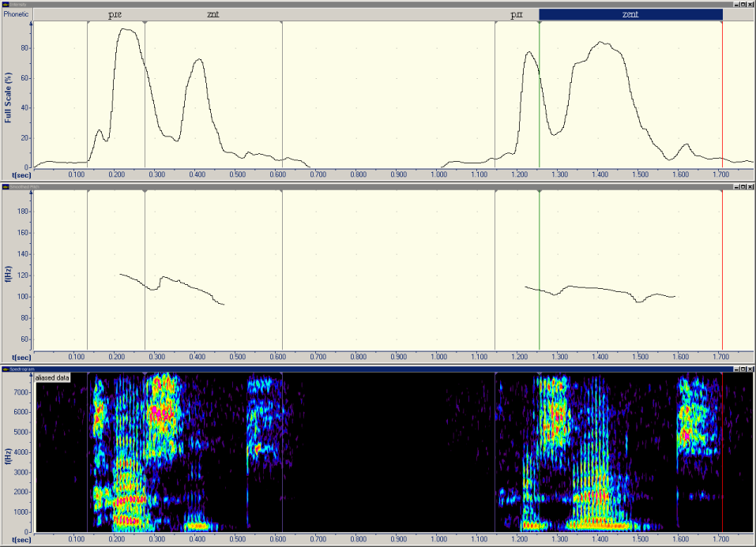Click the highlighted "zent" segment
The height and width of the screenshot is (547, 756).
click(x=630, y=15)
